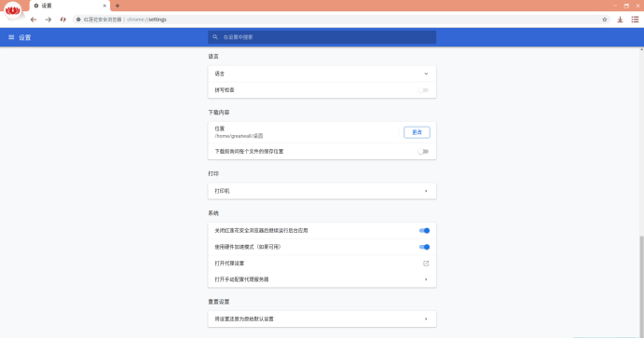This screenshot has height=339, width=644.
Task: Open the browser main menu icon
Action: pyautogui.click(x=635, y=20)
